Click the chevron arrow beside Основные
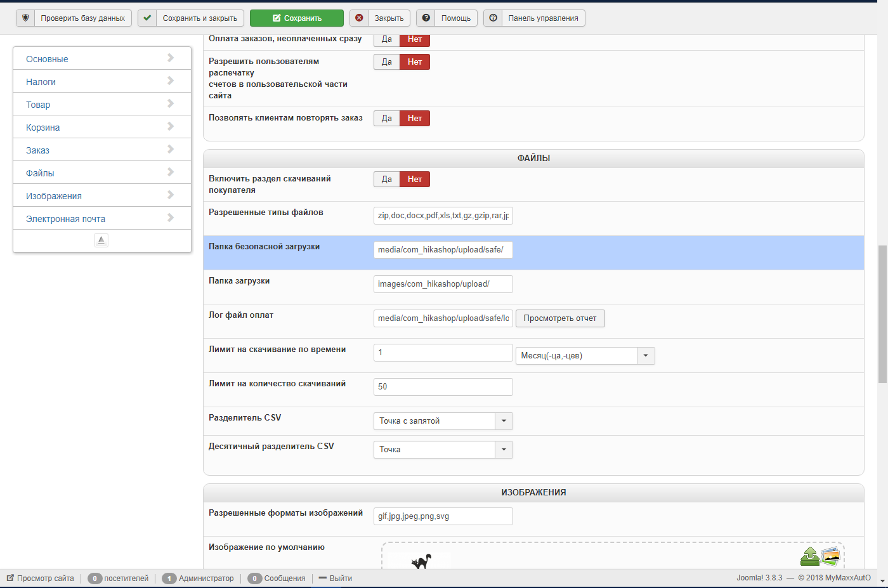This screenshot has height=588, width=888. [171, 58]
